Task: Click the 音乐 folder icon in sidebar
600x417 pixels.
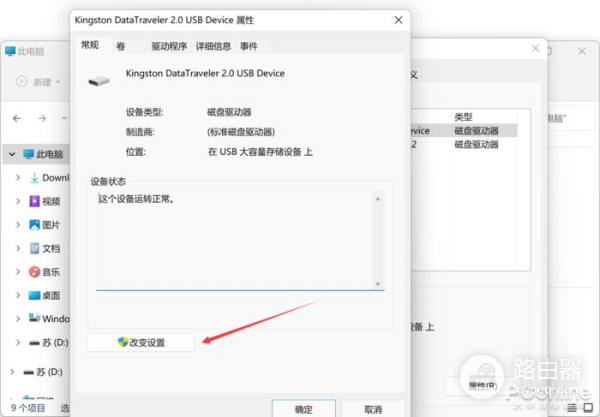Action: point(34,272)
